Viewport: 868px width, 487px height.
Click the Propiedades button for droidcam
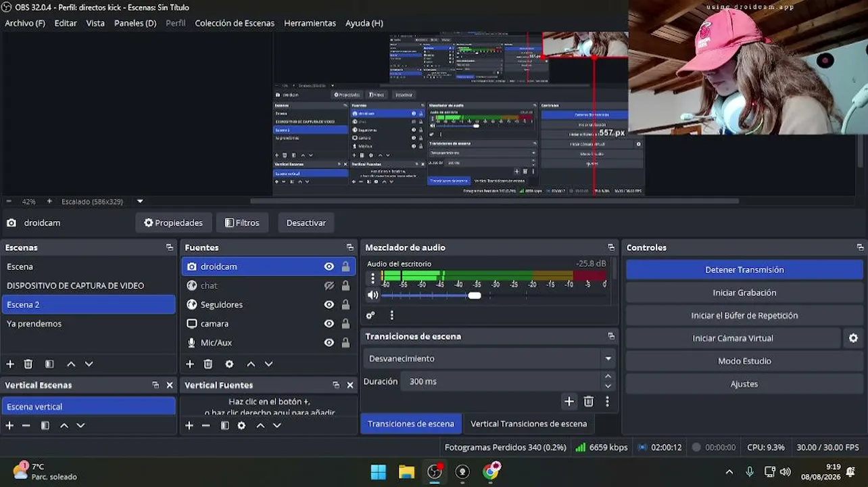(x=174, y=223)
